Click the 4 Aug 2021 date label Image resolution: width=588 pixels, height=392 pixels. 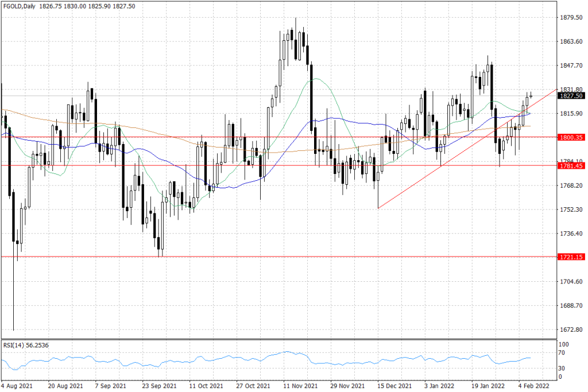tap(17, 386)
